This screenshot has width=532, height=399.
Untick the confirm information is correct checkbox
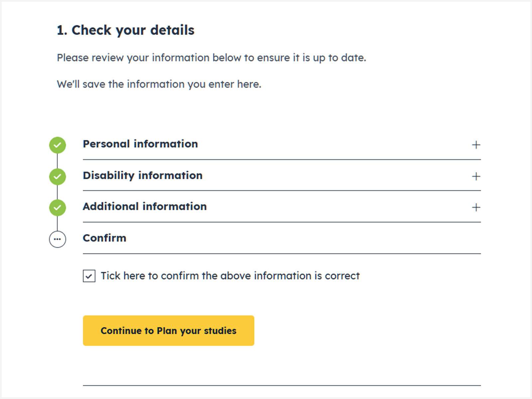click(89, 276)
